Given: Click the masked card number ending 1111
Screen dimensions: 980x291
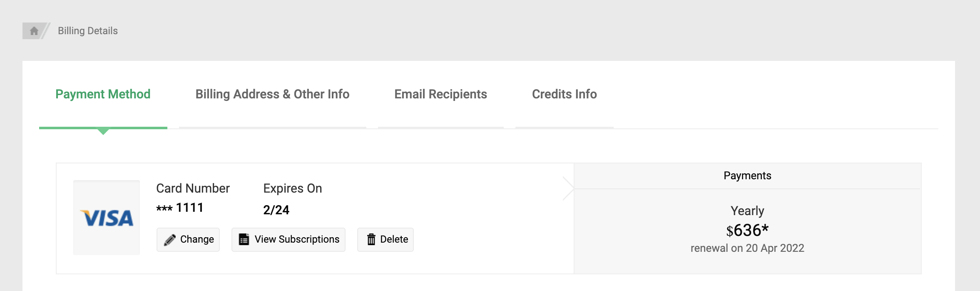Looking at the screenshot, I should (x=180, y=208).
